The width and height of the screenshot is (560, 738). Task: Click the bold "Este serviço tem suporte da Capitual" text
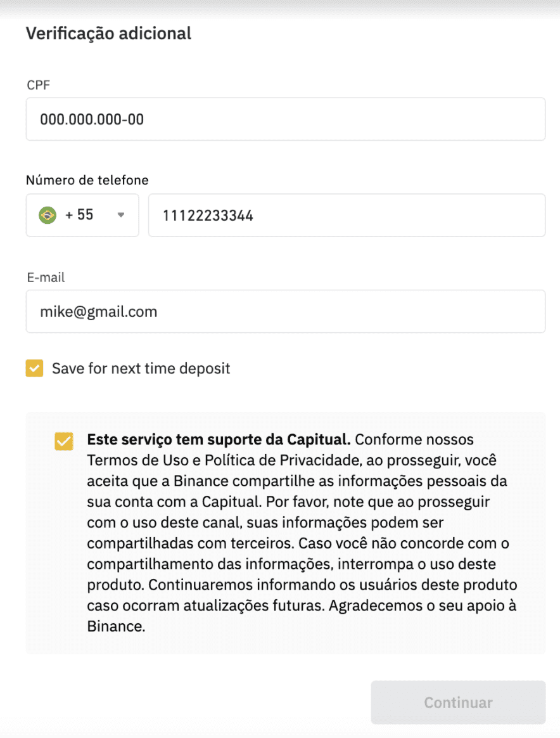pos(219,439)
